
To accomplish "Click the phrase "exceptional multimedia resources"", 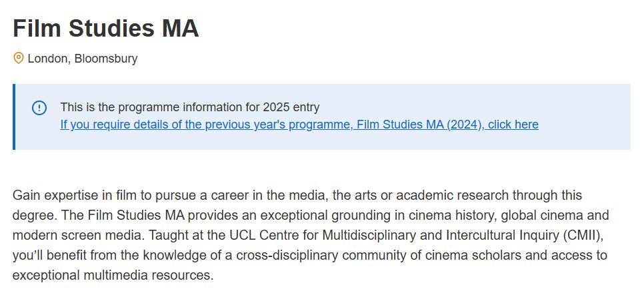I will point(113,275).
